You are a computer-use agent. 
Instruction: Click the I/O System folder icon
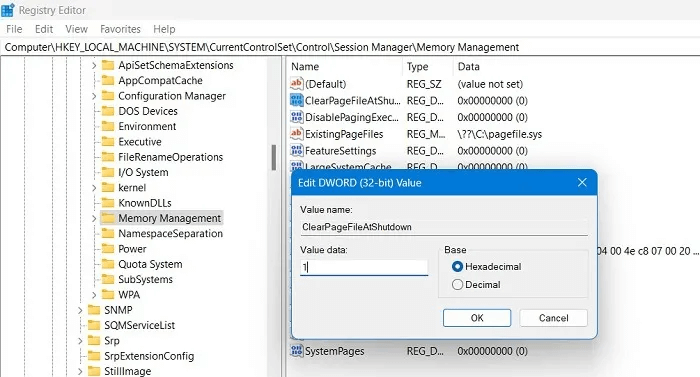tap(108, 172)
